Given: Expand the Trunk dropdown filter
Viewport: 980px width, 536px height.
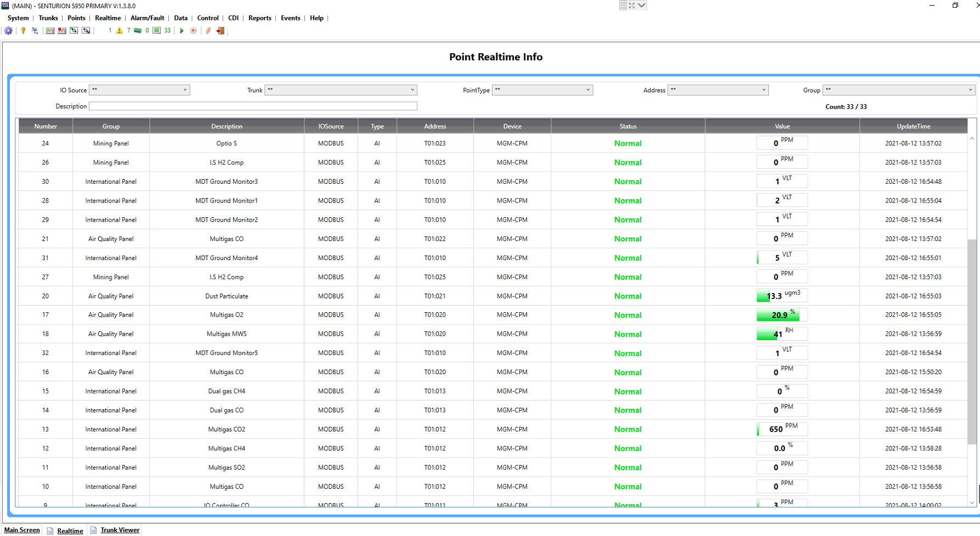Looking at the screenshot, I should click(x=341, y=90).
